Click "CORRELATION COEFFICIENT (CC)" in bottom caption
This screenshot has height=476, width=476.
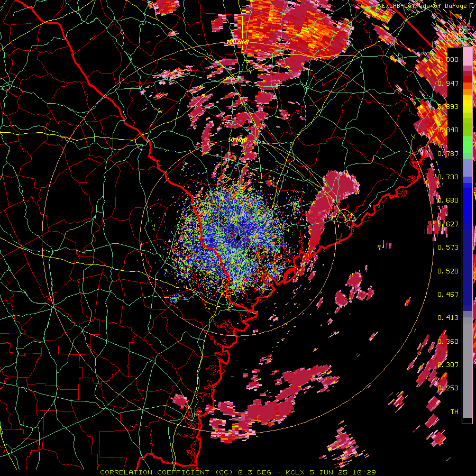point(167,472)
